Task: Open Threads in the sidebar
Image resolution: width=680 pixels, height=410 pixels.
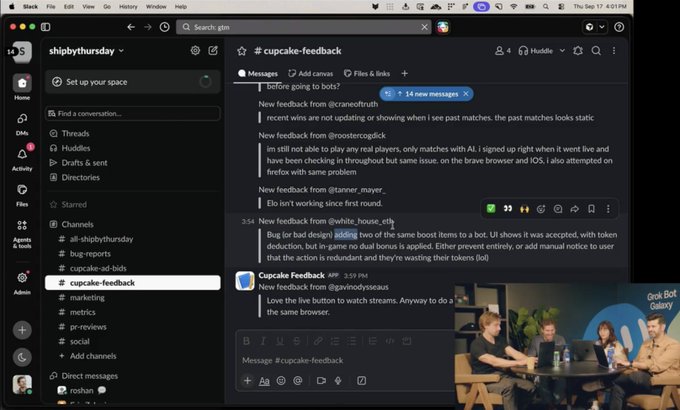Action: 75,133
